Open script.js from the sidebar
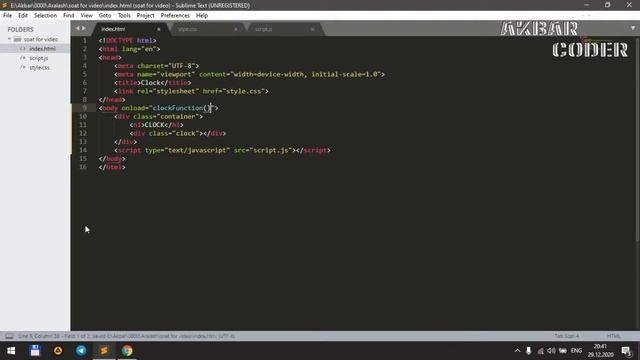 pos(39,58)
